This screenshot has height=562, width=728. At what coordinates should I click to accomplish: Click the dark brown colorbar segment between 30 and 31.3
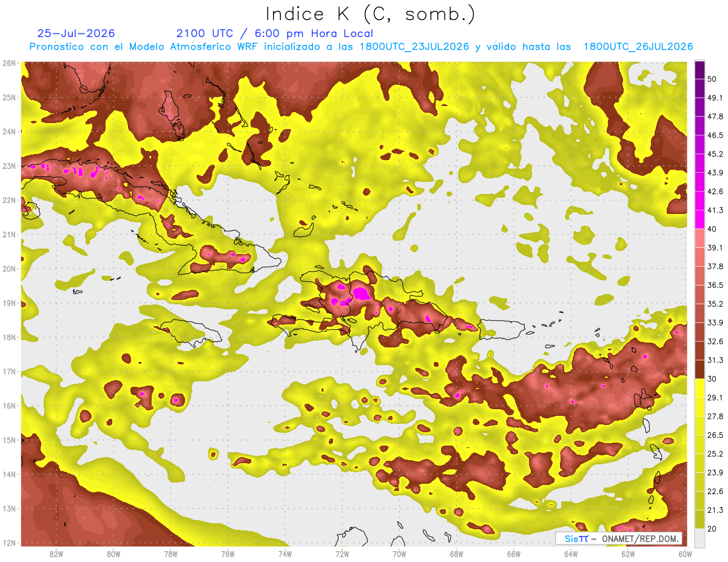(699, 369)
